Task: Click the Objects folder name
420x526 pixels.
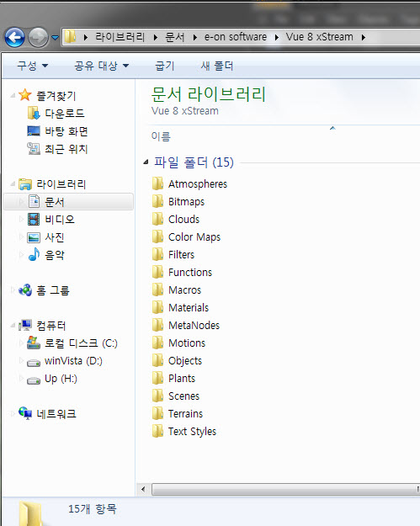Action: [x=185, y=361]
